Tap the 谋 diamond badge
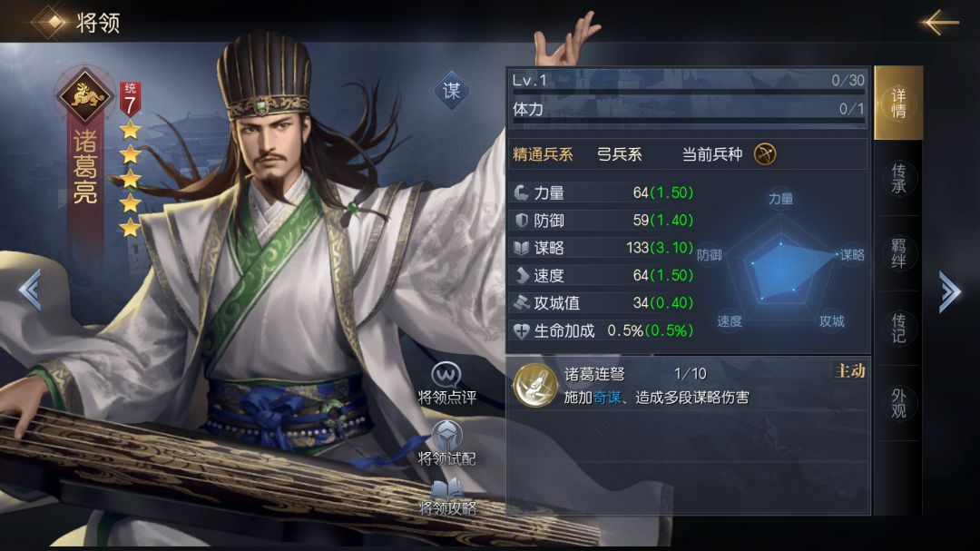980x551 pixels. pyautogui.click(x=451, y=91)
